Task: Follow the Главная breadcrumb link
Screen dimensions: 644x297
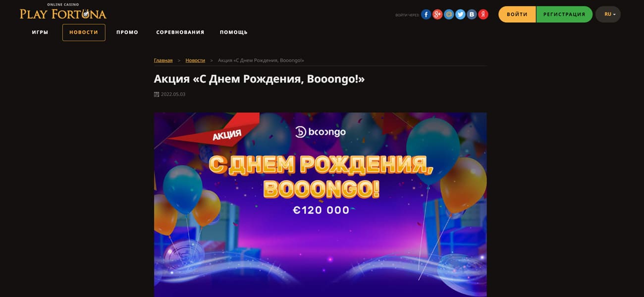Action: (163, 60)
